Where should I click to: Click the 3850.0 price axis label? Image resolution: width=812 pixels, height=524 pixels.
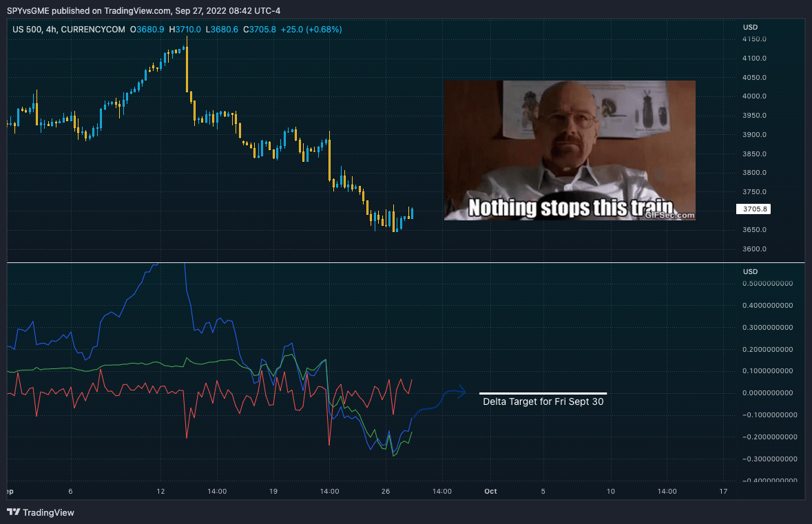[x=755, y=154]
